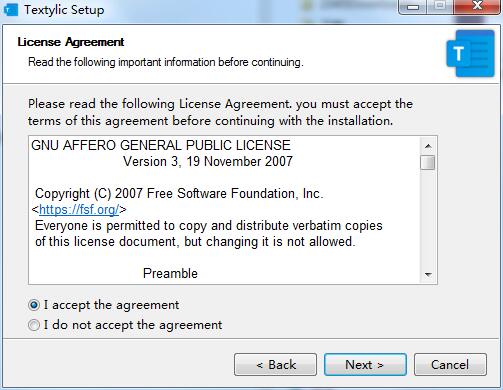
Task: Click the Copyright 2007 Free Software line
Action: point(179,194)
